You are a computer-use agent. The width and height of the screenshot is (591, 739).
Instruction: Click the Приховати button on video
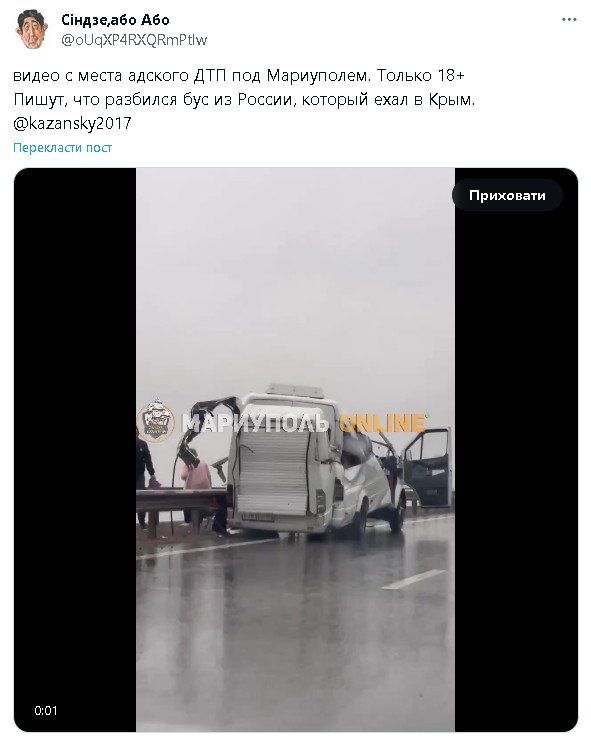507,195
